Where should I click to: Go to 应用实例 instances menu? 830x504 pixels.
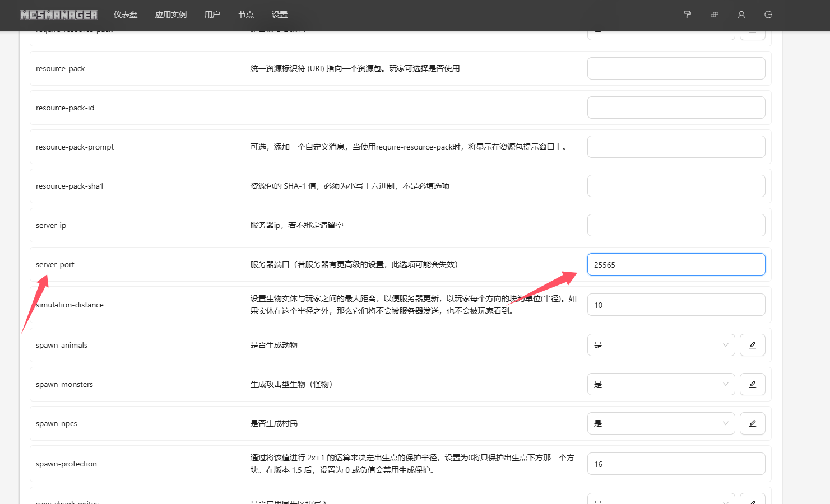pos(171,15)
